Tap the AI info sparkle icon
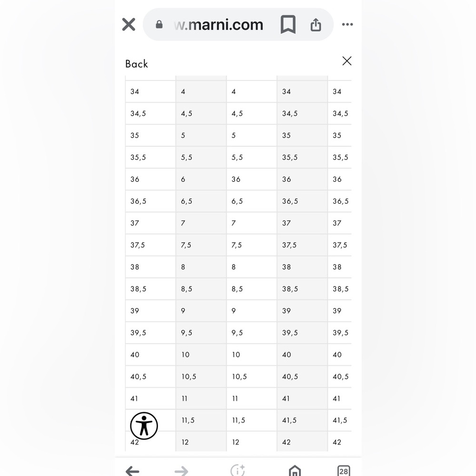Viewport: 476px width, 476px height. (238, 470)
